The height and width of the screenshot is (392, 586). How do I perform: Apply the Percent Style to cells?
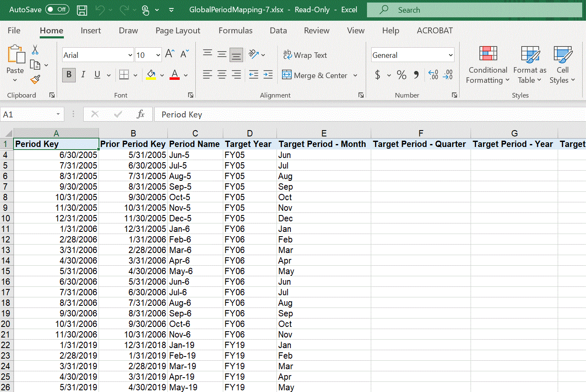tap(401, 75)
